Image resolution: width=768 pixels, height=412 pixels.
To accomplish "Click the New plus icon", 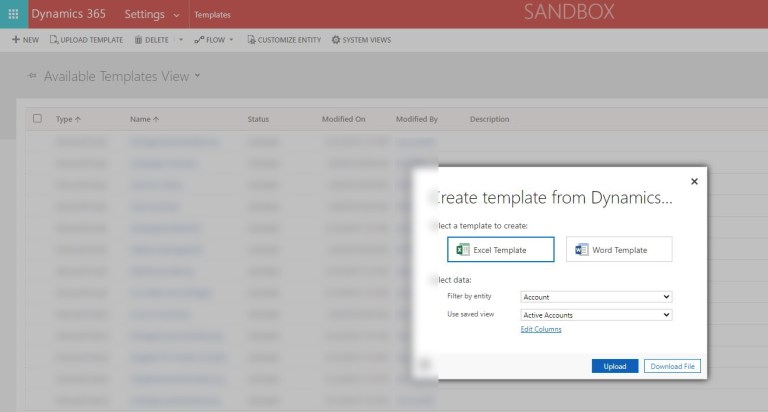I will (x=16, y=39).
